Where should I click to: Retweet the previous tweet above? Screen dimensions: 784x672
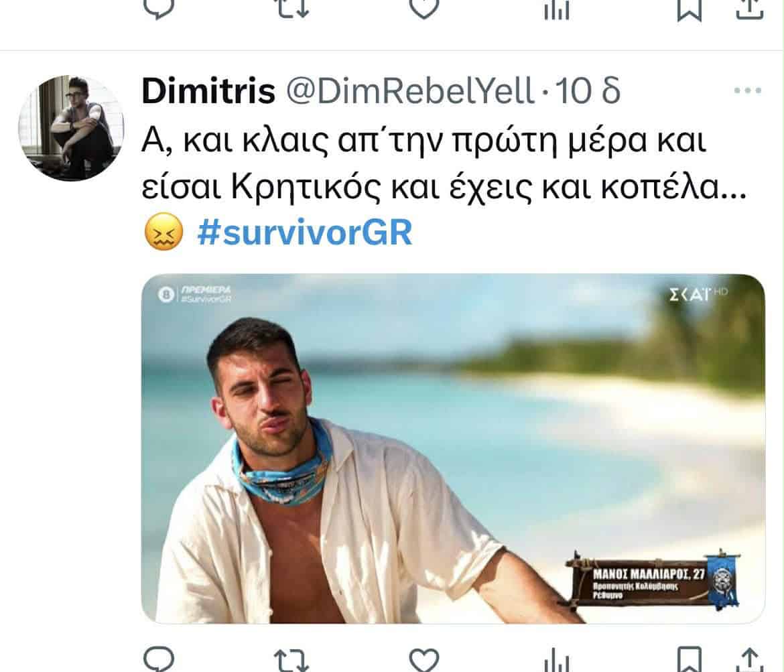click(293, 7)
